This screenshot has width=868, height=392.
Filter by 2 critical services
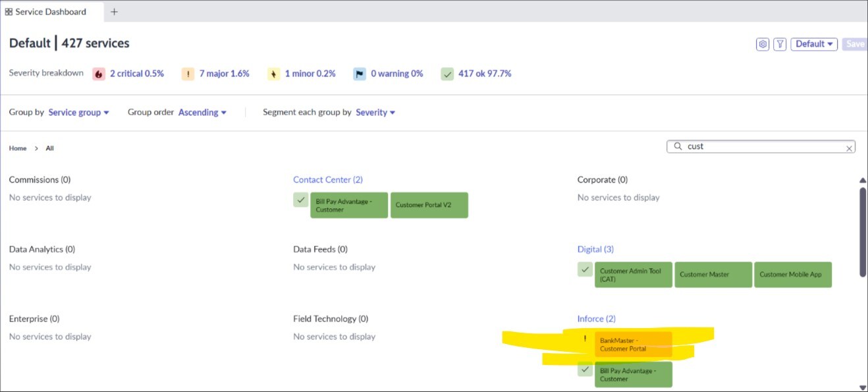point(137,74)
